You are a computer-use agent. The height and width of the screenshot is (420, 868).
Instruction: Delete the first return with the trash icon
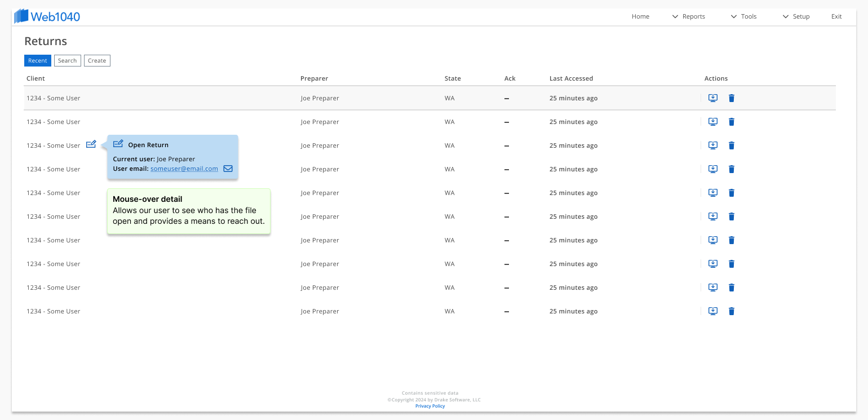tap(731, 98)
